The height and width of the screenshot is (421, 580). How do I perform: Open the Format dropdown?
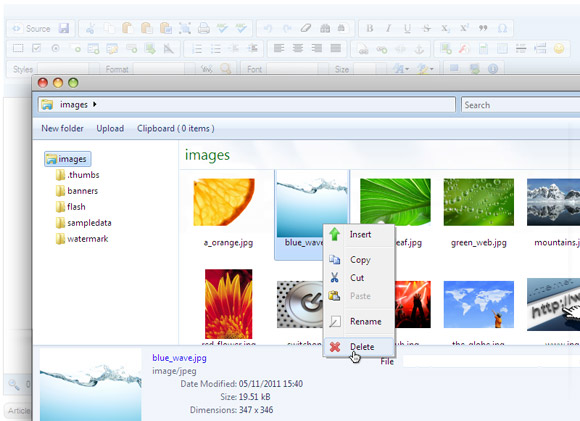point(164,69)
